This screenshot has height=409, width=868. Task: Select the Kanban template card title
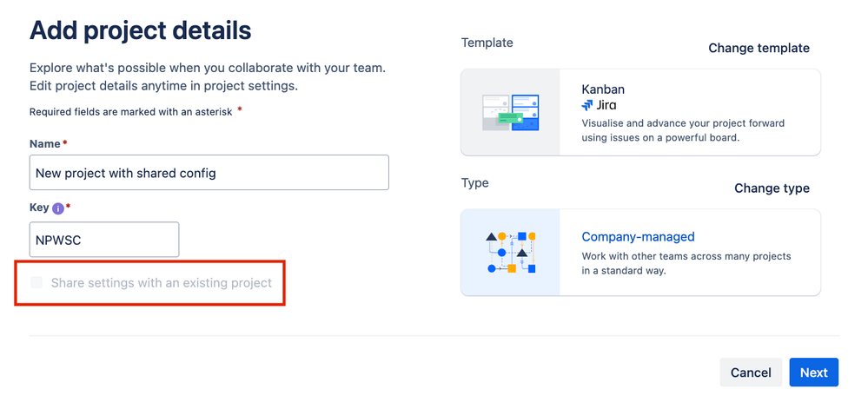click(x=603, y=89)
